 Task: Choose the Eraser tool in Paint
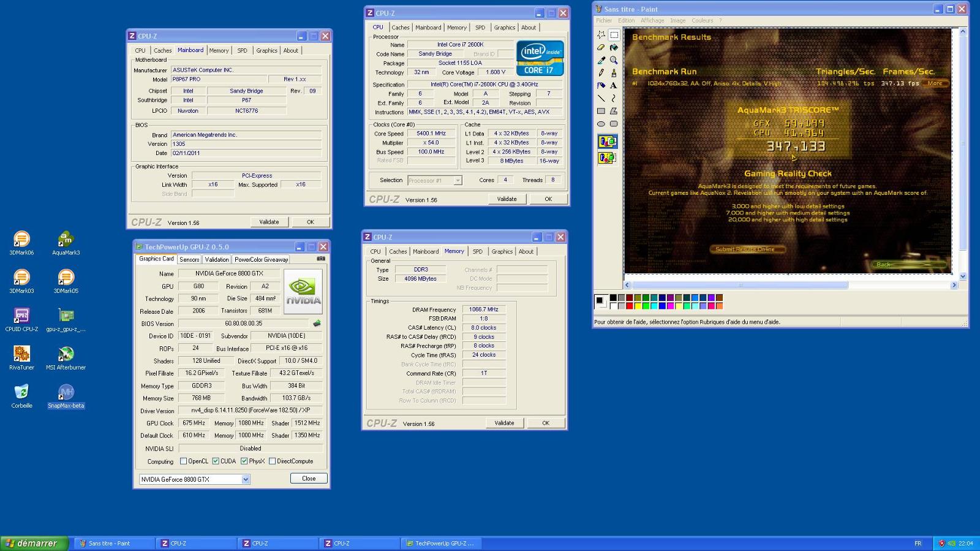click(x=601, y=48)
